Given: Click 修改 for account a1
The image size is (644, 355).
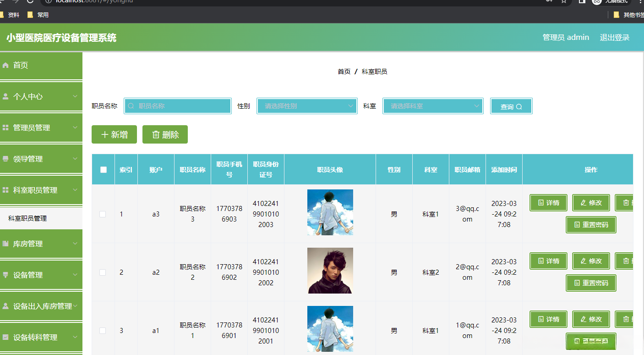Looking at the screenshot, I should pos(591,319).
